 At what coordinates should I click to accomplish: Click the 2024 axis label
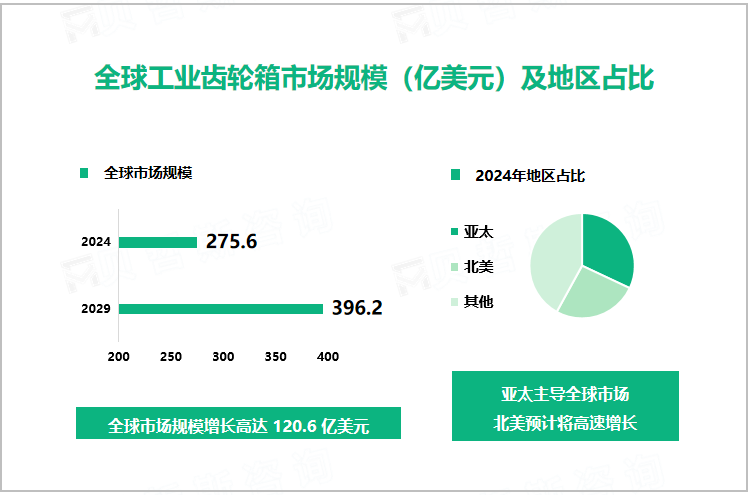click(x=96, y=242)
